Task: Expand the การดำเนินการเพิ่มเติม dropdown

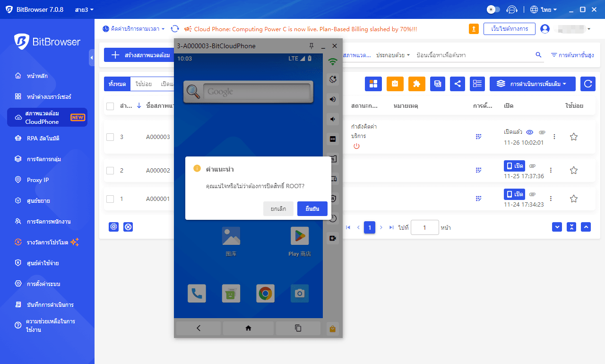Action: click(x=532, y=84)
